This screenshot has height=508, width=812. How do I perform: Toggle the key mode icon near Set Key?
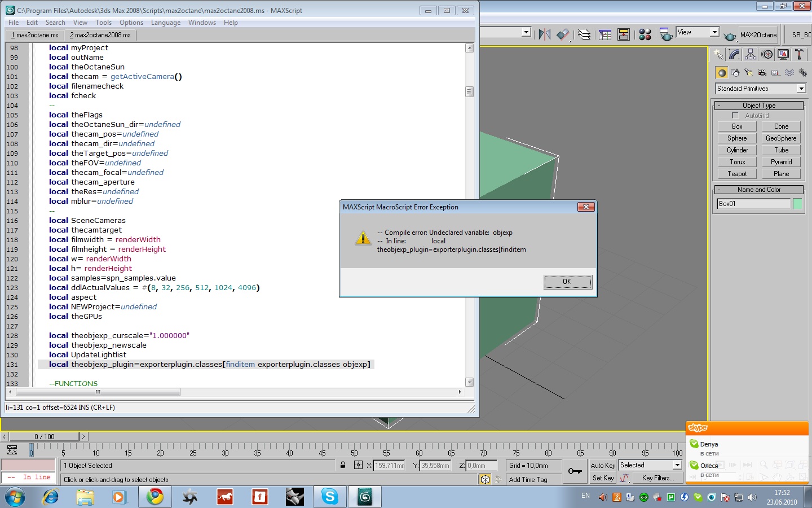click(x=625, y=478)
